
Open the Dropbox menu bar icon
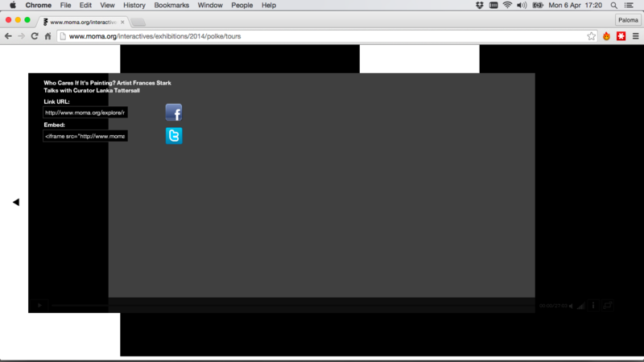pos(479,6)
